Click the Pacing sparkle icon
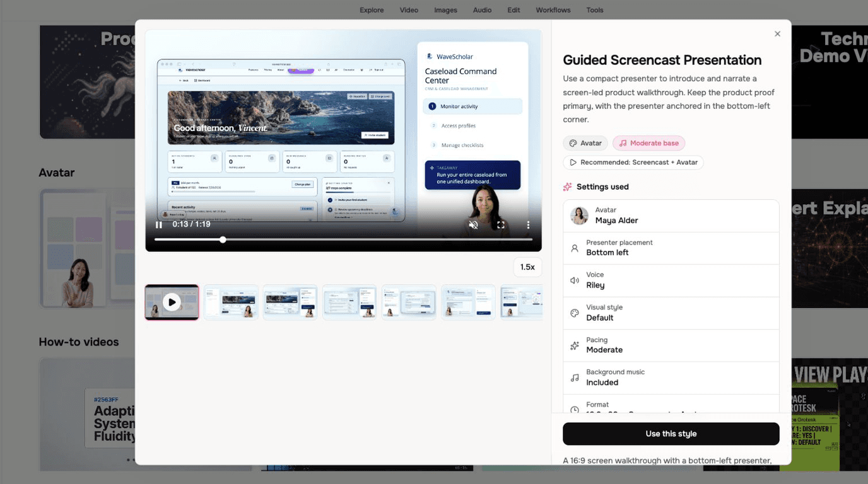868x484 pixels. click(x=575, y=345)
